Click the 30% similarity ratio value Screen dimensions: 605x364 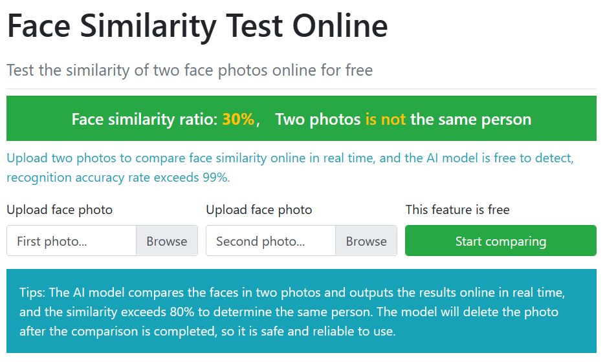238,119
